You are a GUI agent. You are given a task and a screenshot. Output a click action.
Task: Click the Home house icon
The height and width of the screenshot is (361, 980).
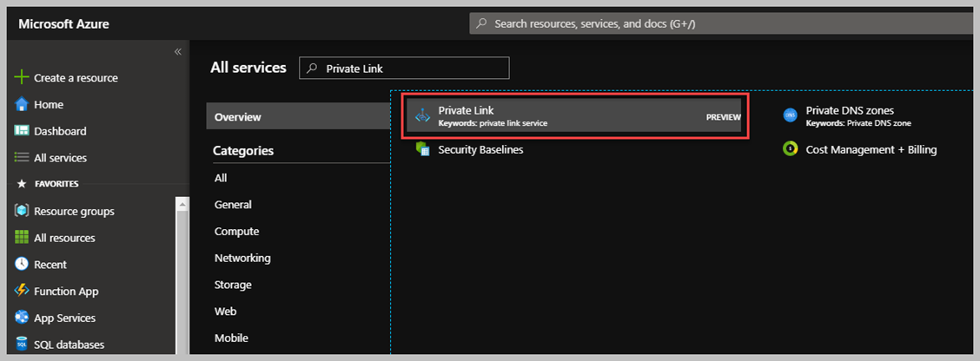click(22, 104)
